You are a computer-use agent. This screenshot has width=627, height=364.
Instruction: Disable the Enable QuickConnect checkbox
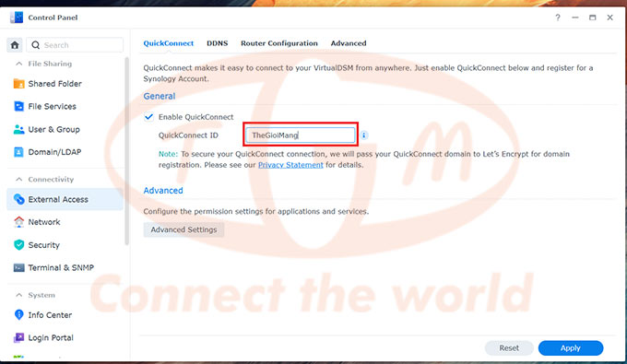(148, 117)
